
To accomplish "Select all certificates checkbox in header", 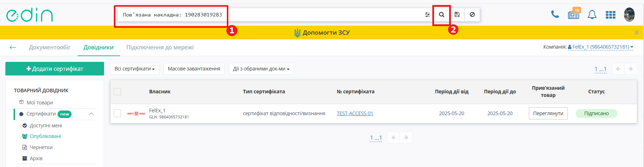I will [117, 92].
